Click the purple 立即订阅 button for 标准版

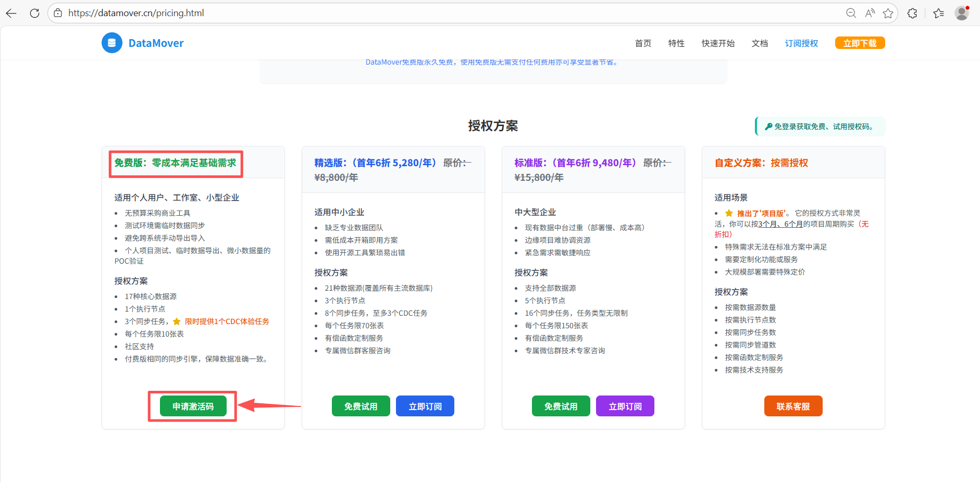pyautogui.click(x=625, y=406)
